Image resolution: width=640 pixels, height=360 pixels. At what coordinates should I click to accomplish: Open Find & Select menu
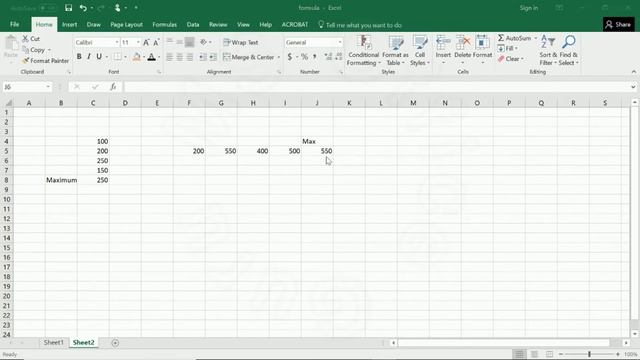pos(569,51)
